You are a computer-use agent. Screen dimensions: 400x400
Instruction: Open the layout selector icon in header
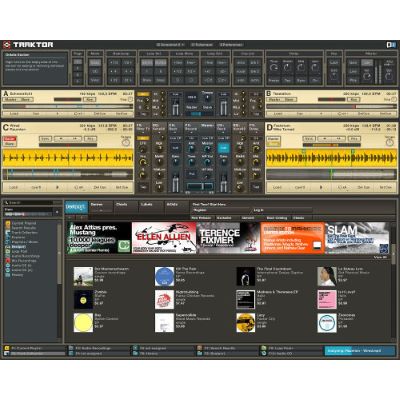[391, 45]
